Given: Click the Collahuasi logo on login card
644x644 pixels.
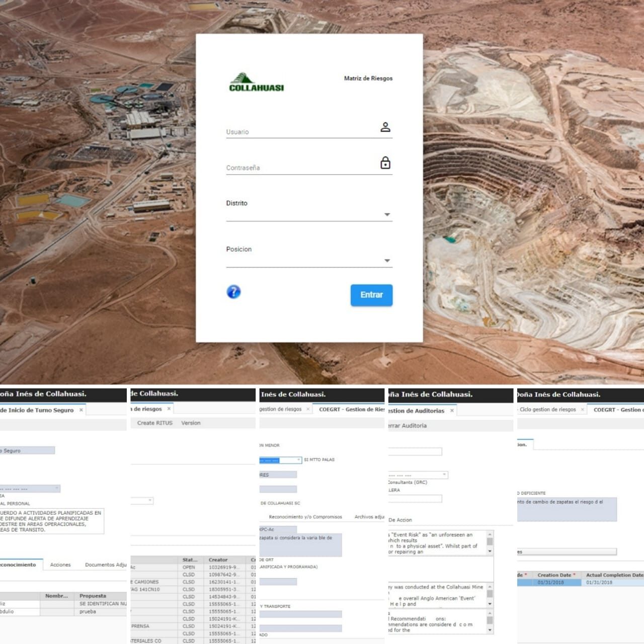Looking at the screenshot, I should pyautogui.click(x=256, y=83).
